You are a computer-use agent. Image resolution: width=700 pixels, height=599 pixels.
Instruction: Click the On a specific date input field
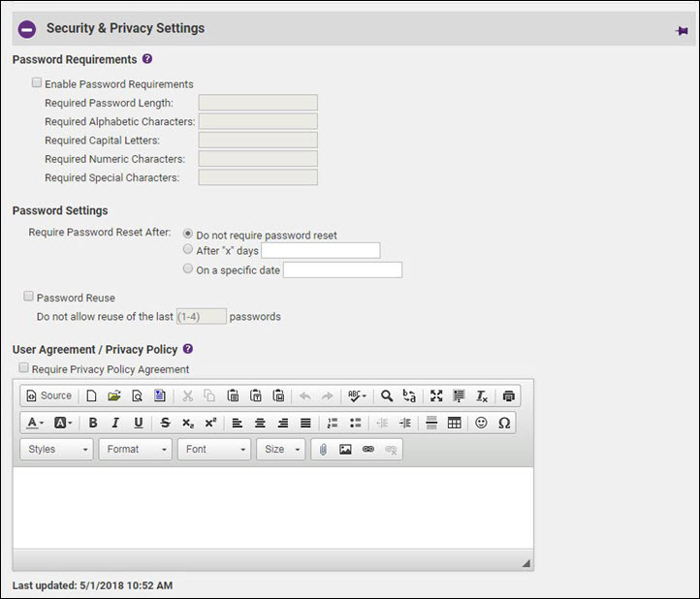[x=342, y=270]
